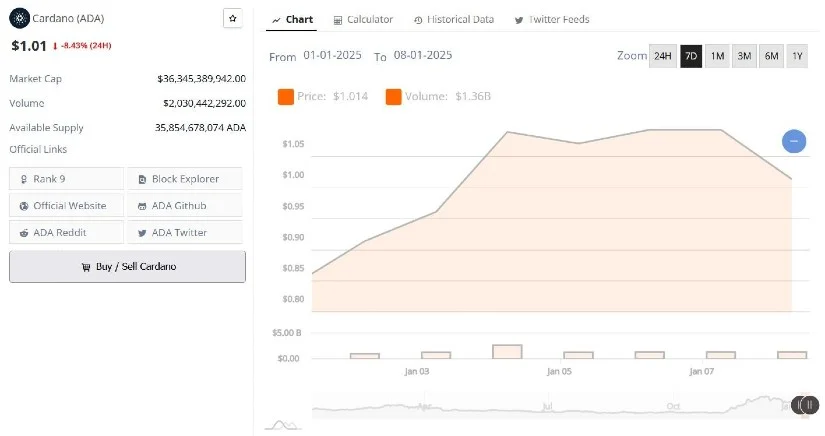This screenshot has width=825, height=436.
Task: Click the document icon beside Block Explorer
Action: coord(142,179)
